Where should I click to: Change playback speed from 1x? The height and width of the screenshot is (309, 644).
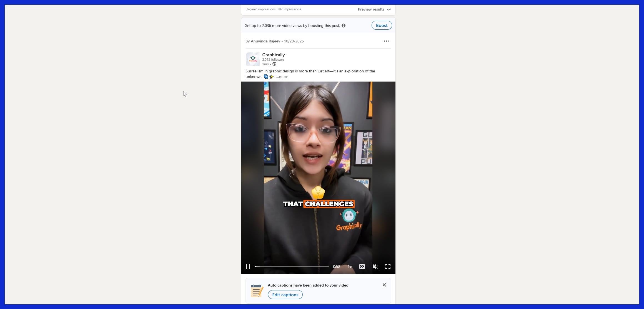(x=349, y=267)
